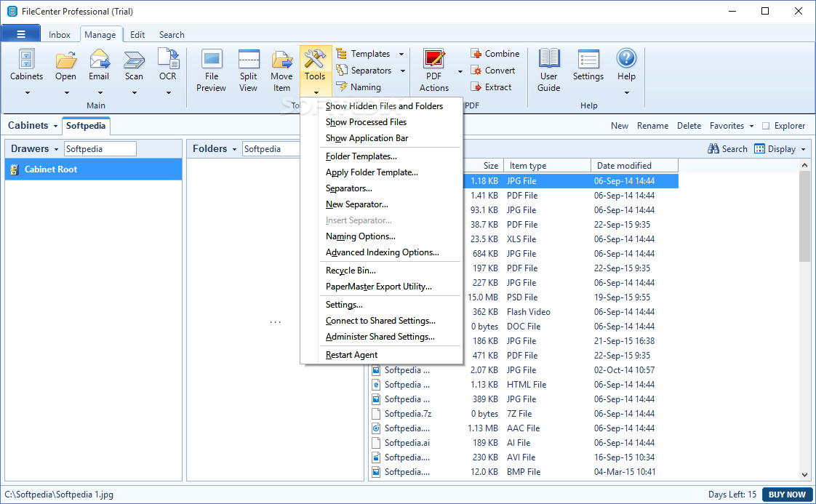This screenshot has width=816, height=504.
Task: Click the Email envelope icon
Action: pyautogui.click(x=99, y=60)
